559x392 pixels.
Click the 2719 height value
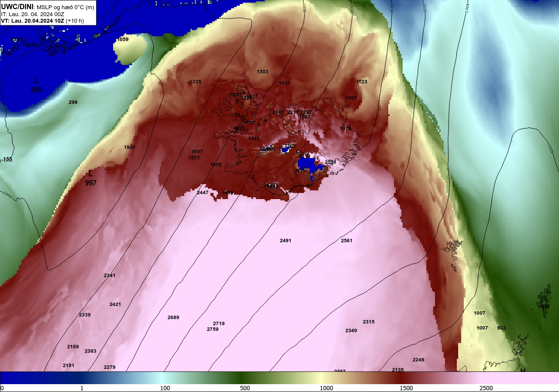219,323
